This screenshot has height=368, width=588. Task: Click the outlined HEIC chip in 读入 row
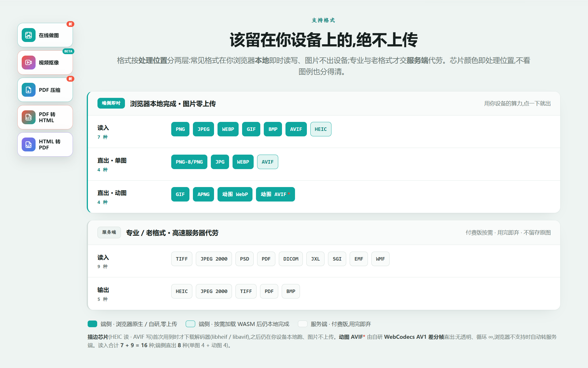tap(321, 129)
